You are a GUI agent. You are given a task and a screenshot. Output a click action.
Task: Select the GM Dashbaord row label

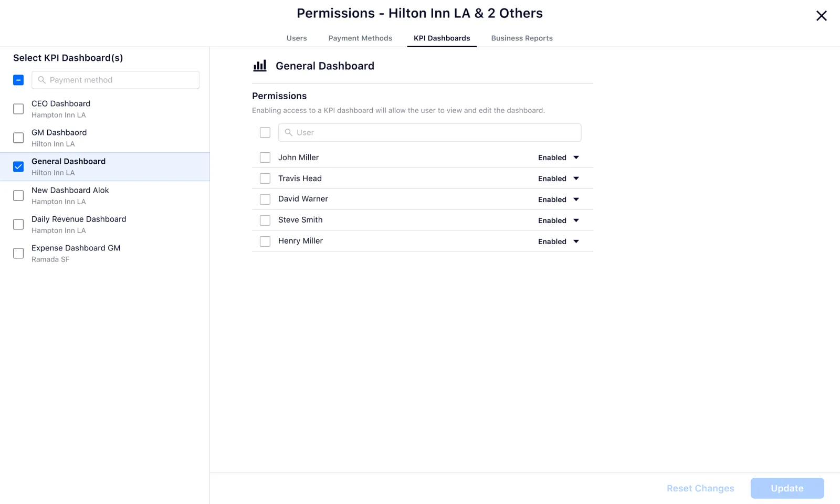pyautogui.click(x=59, y=132)
